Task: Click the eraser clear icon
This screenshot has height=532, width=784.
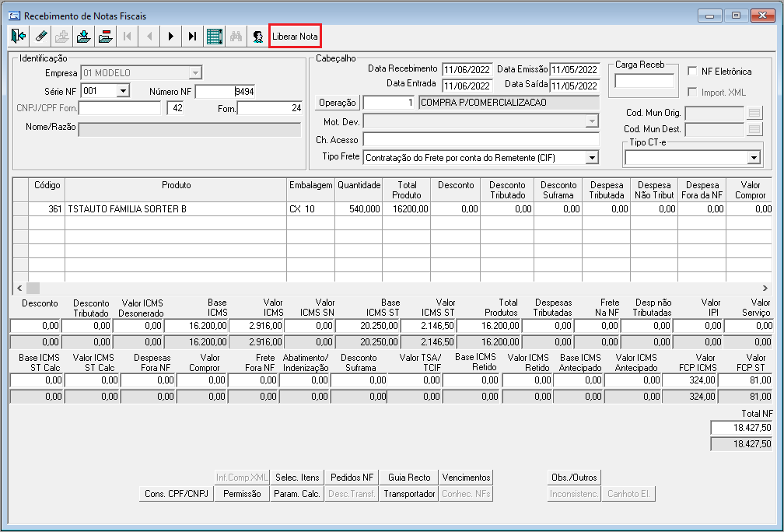Action: pyautogui.click(x=41, y=36)
